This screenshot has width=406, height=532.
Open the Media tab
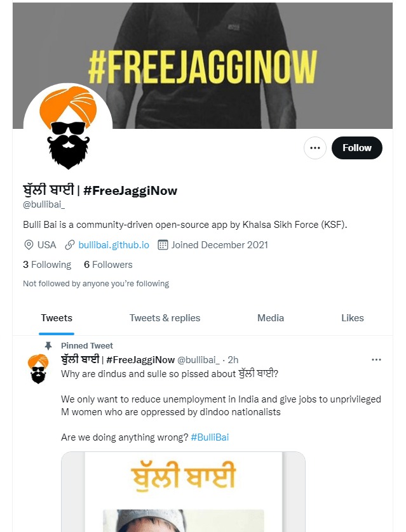coord(271,318)
